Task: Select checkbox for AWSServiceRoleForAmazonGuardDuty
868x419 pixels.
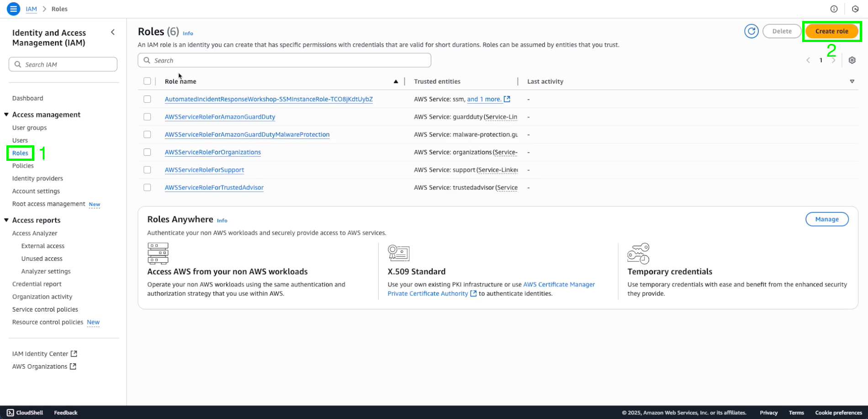Action: (147, 117)
